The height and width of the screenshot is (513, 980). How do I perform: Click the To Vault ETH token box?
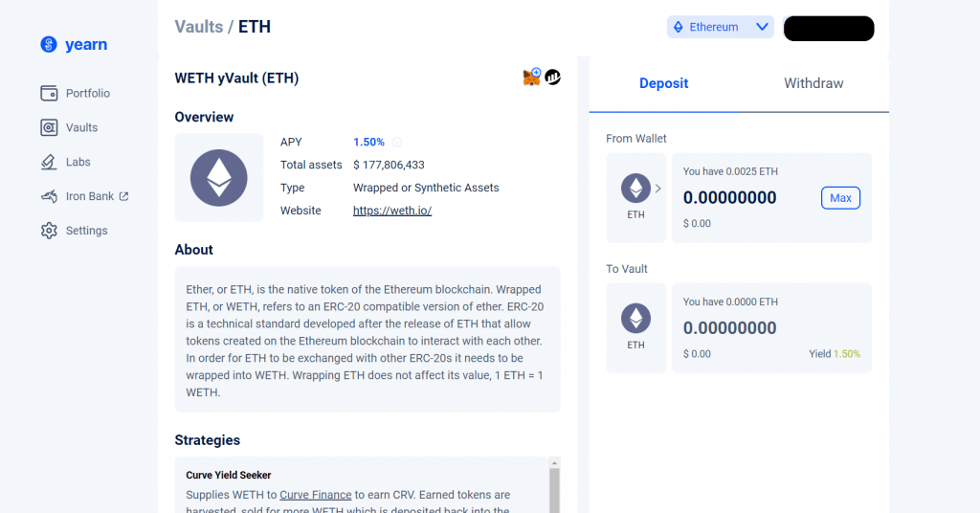coord(636,327)
